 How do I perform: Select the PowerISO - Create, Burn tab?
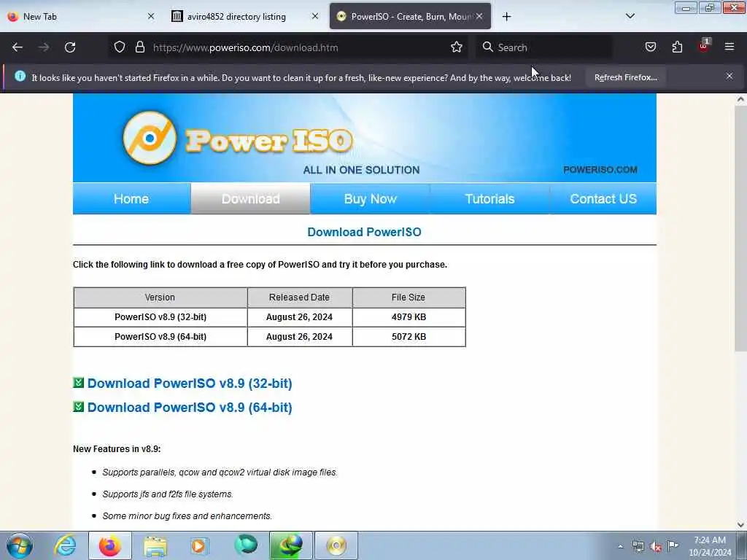coord(410,17)
